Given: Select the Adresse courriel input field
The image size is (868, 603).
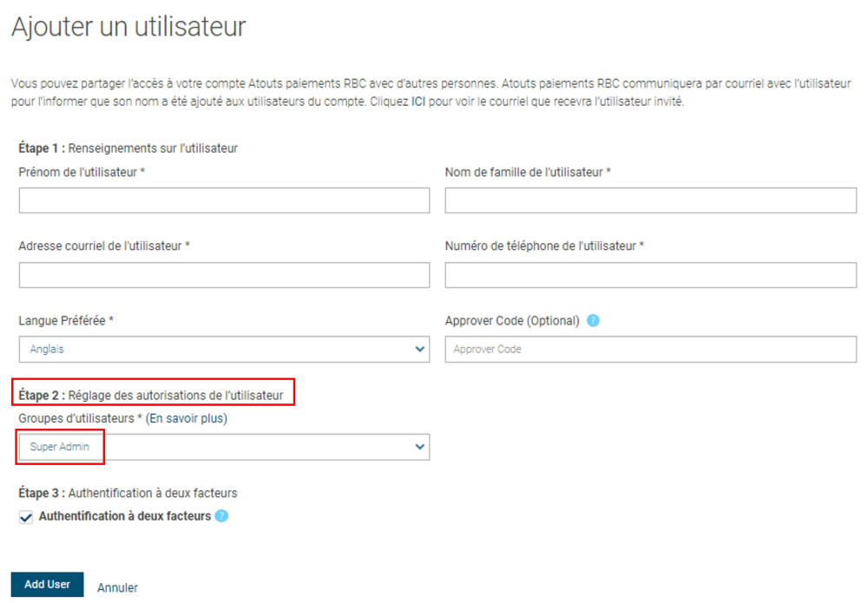Looking at the screenshot, I should click(224, 275).
